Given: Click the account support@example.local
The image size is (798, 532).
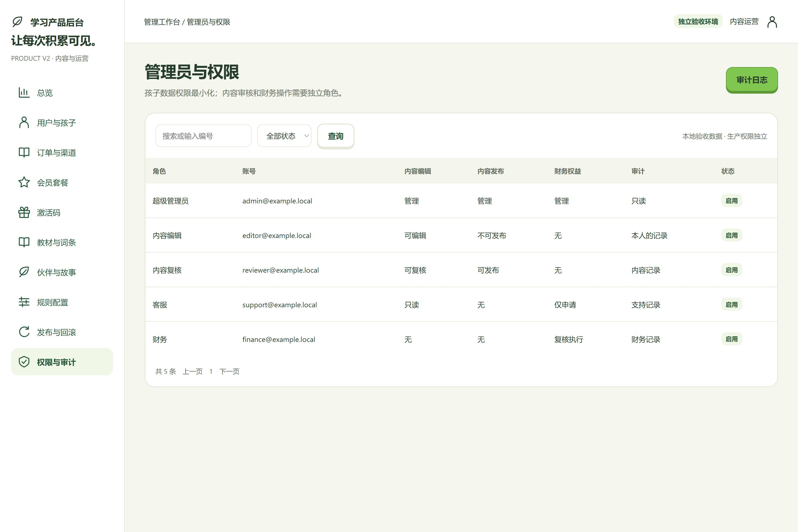Looking at the screenshot, I should click(280, 305).
